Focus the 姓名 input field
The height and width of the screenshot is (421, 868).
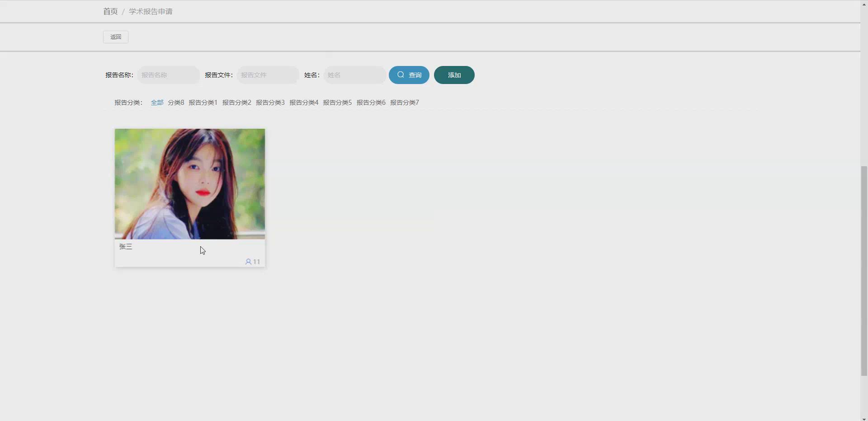(354, 75)
